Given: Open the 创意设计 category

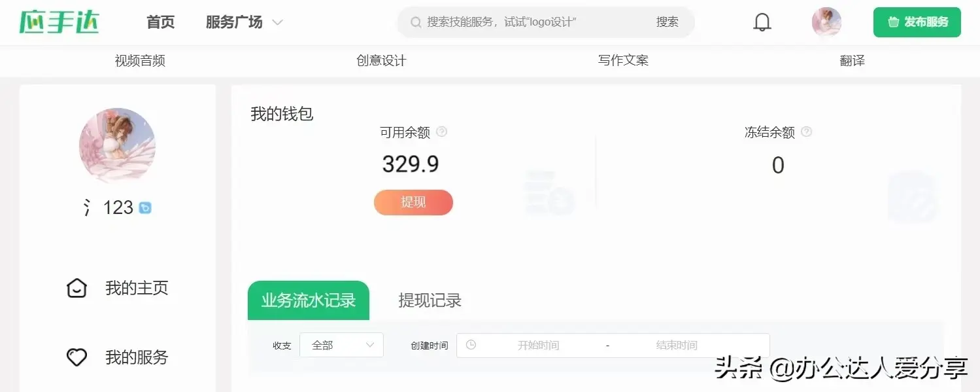Looking at the screenshot, I should [x=381, y=61].
